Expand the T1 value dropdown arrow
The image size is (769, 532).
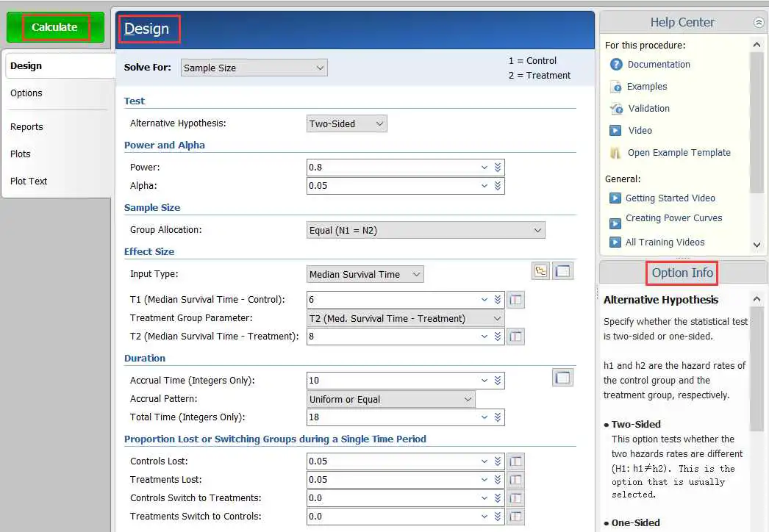pyautogui.click(x=484, y=300)
